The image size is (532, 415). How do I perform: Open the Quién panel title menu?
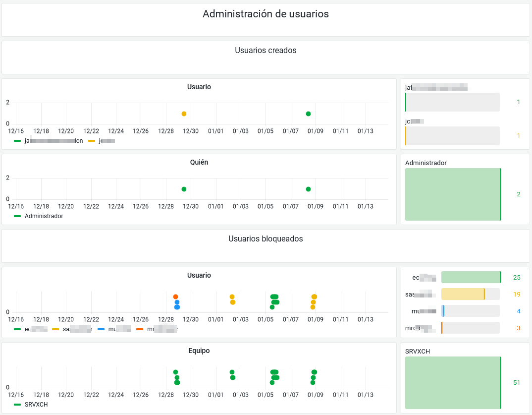[199, 162]
